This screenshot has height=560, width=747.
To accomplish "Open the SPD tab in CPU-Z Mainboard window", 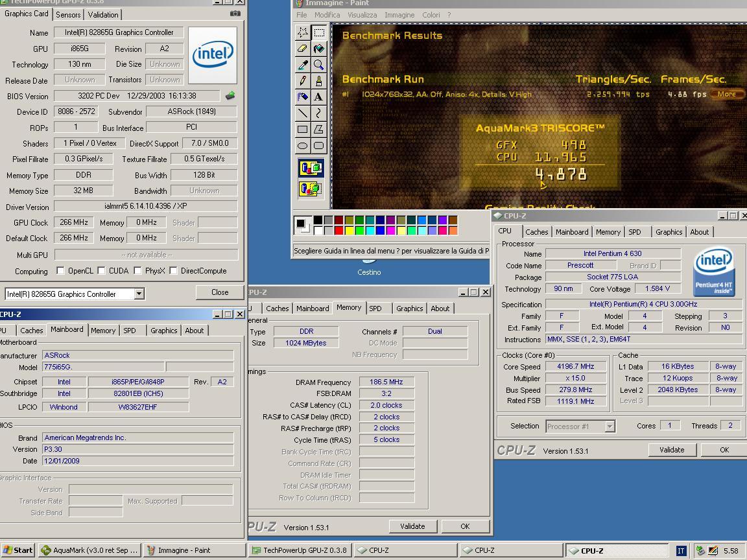I will point(130,331).
